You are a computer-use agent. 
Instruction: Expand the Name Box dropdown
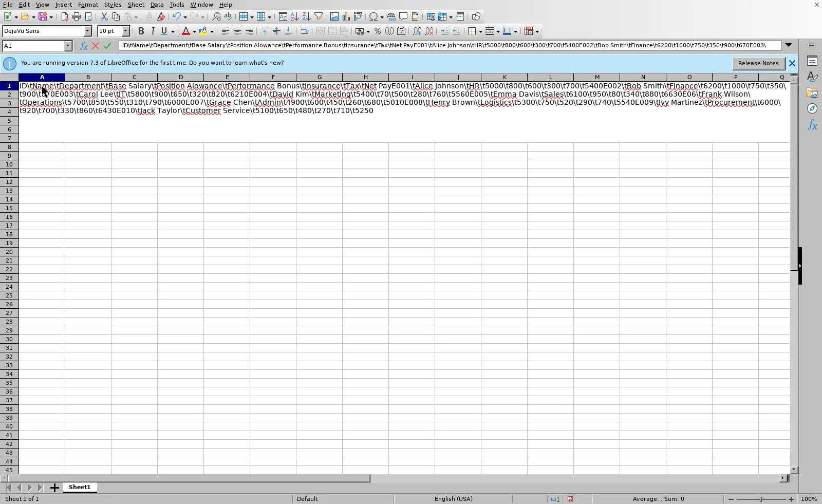68,46
